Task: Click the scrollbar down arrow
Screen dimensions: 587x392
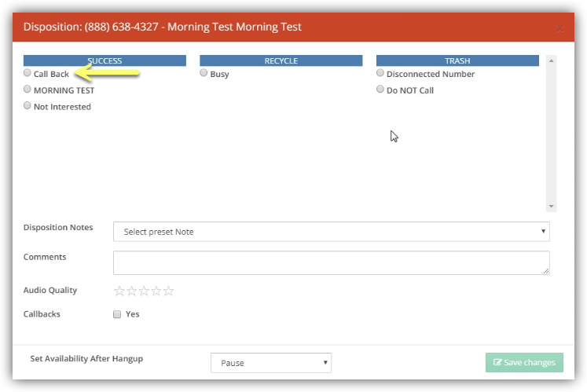Action: click(552, 207)
